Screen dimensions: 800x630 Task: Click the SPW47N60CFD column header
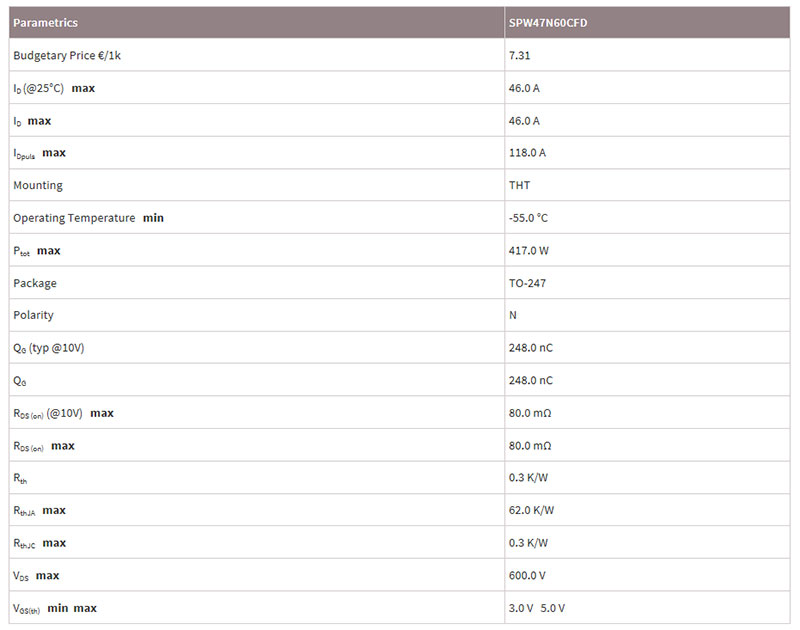point(547,23)
